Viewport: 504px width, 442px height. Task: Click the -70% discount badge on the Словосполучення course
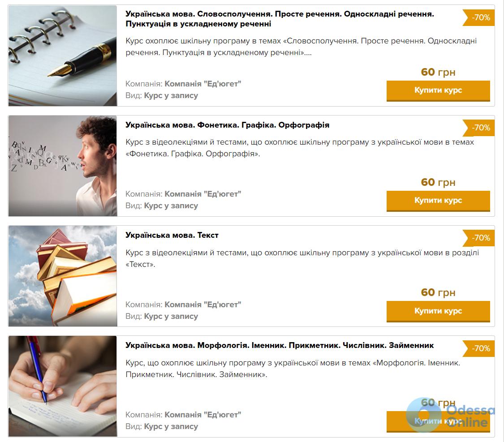[478, 17]
